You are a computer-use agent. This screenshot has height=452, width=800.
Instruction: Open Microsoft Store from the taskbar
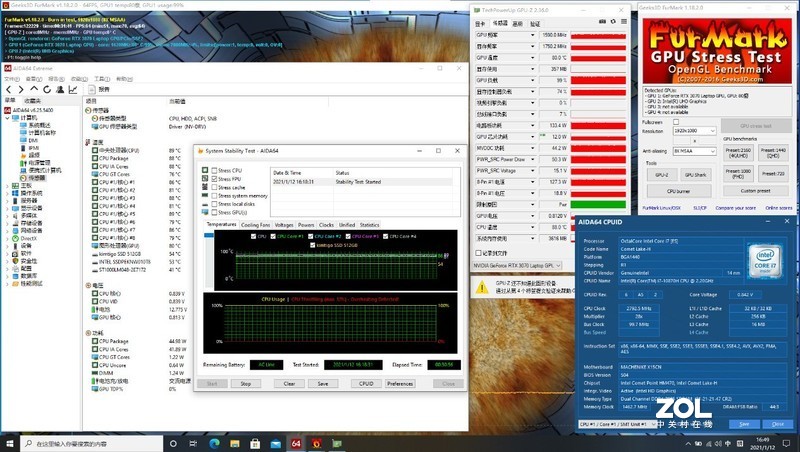click(255, 443)
